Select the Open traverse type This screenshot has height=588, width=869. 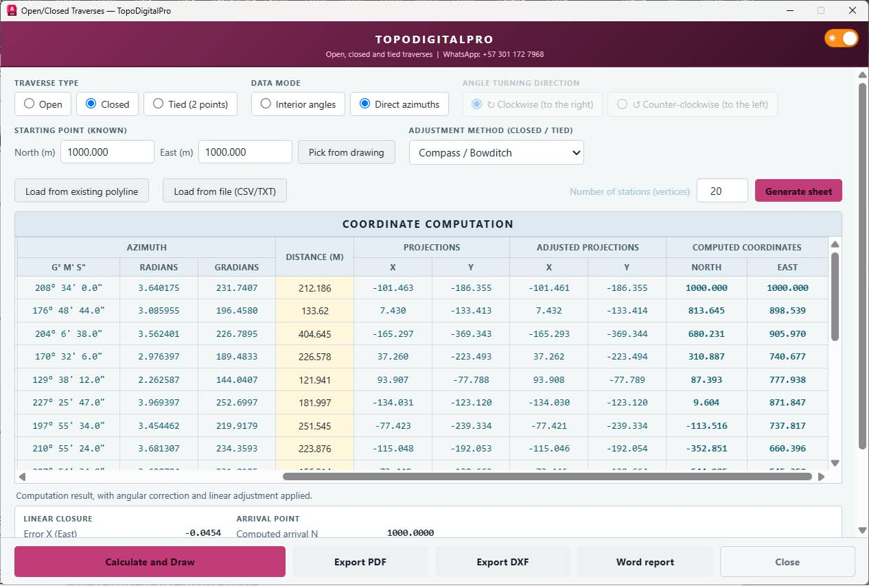(x=43, y=104)
